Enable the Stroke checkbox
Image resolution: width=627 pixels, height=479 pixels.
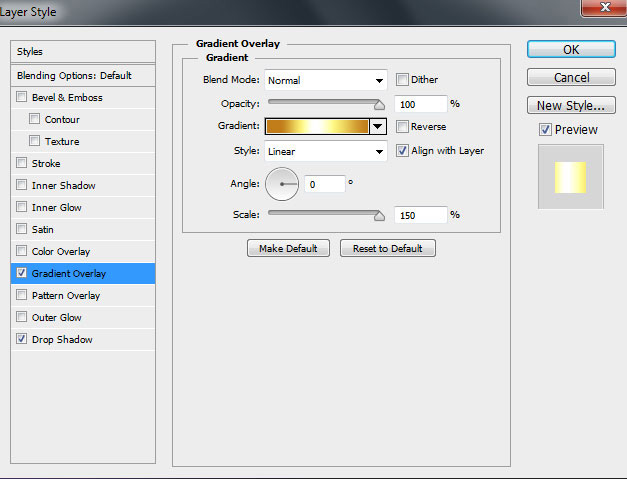(22, 163)
